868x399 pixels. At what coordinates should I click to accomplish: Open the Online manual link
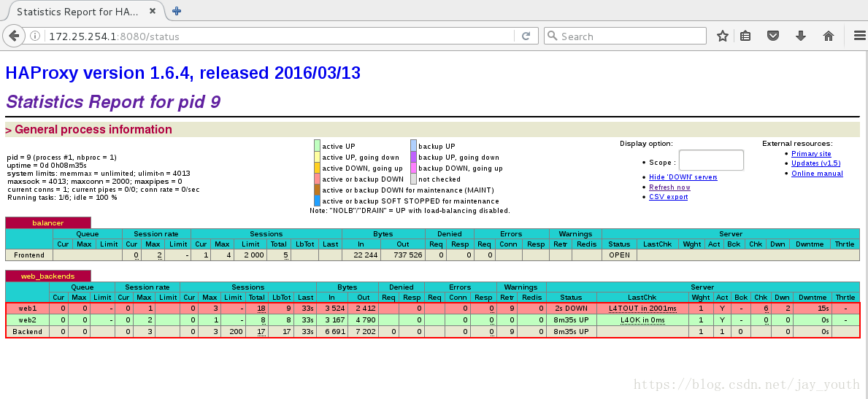tap(817, 173)
